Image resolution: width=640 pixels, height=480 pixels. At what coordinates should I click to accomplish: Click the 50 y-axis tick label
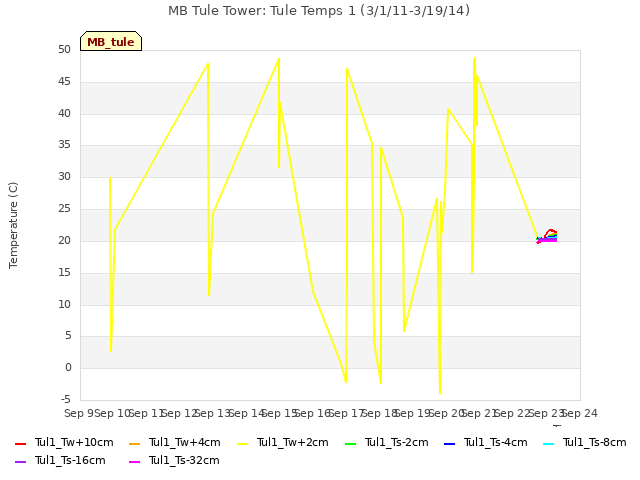click(64, 50)
